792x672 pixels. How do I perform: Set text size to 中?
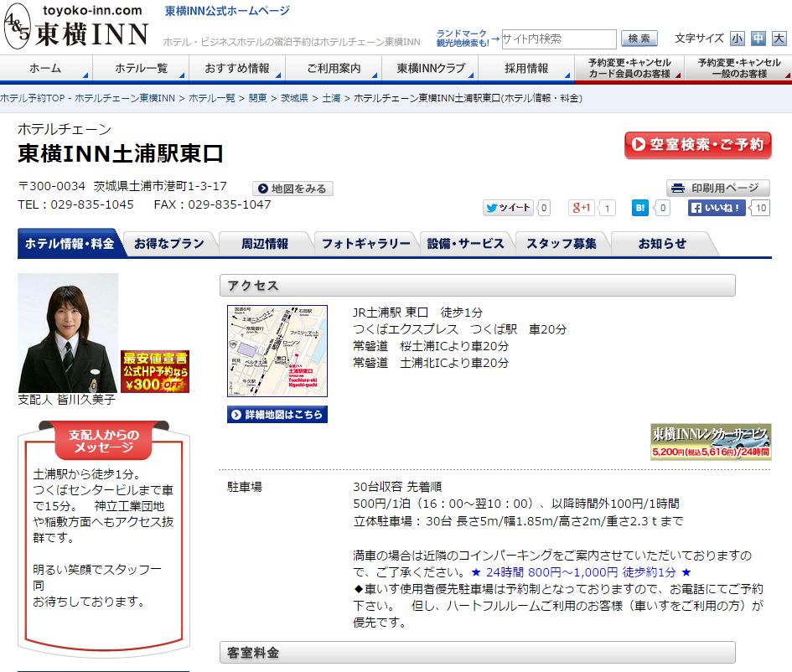click(758, 39)
